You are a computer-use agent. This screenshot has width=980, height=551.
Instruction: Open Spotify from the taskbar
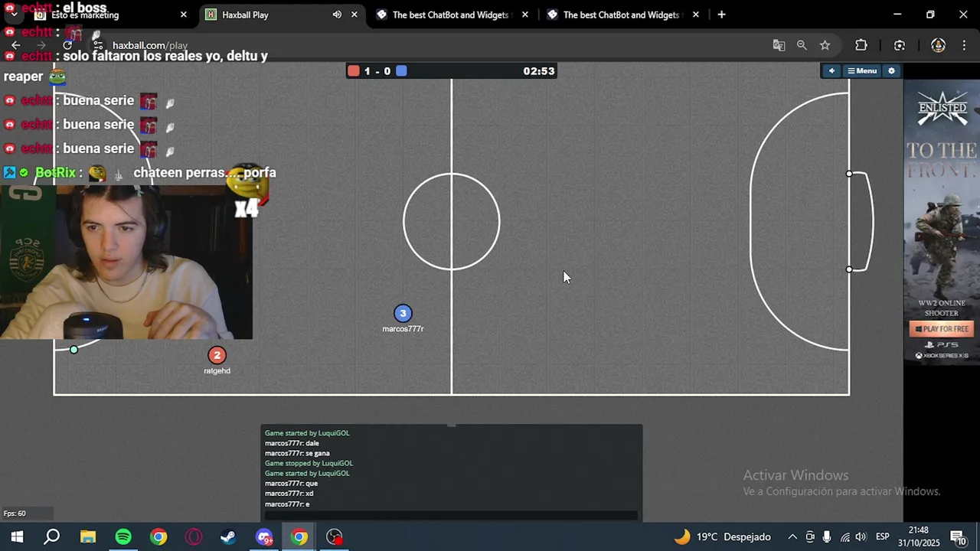pos(122,537)
